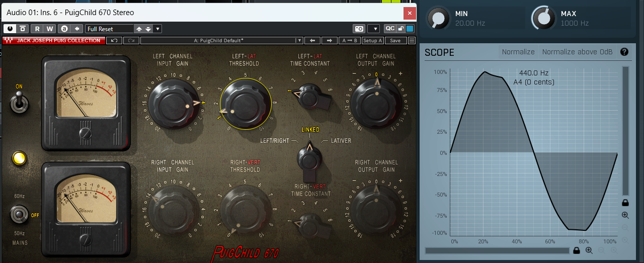Zoom in vertically on the scope
The height and width of the screenshot is (263, 644).
(x=625, y=215)
